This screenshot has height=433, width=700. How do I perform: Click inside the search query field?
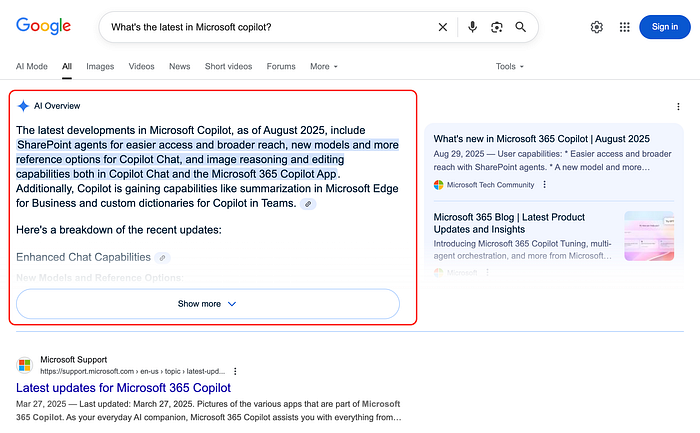click(x=268, y=27)
